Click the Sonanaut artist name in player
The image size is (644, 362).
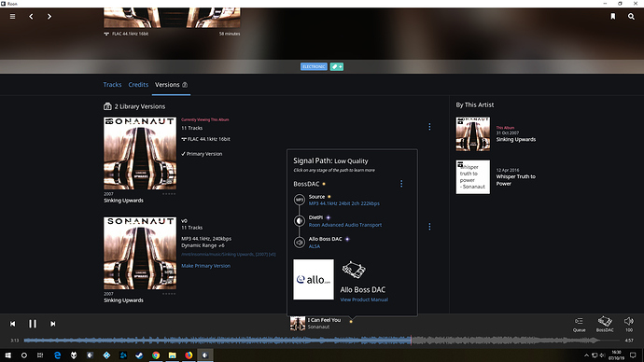coord(318,327)
